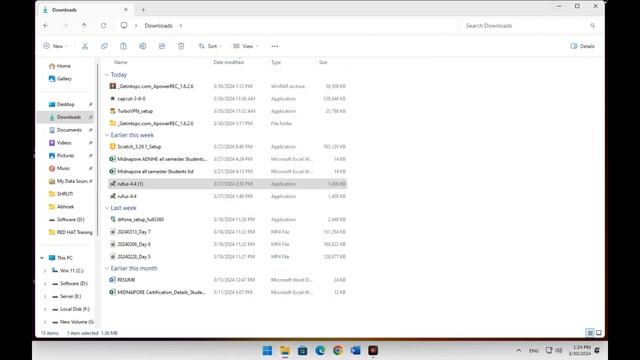Open File Explorer from the taskbar
Image resolution: width=640 pixels, height=360 pixels.
coord(285,350)
